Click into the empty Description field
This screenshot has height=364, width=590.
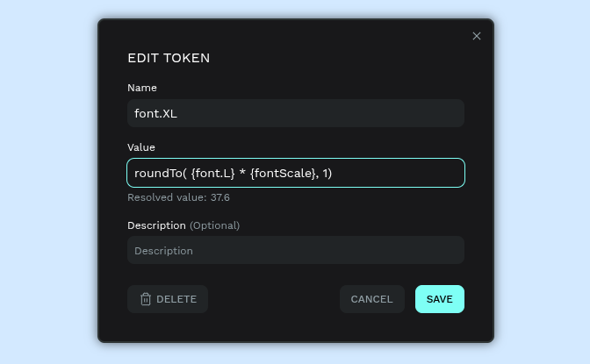(295, 250)
